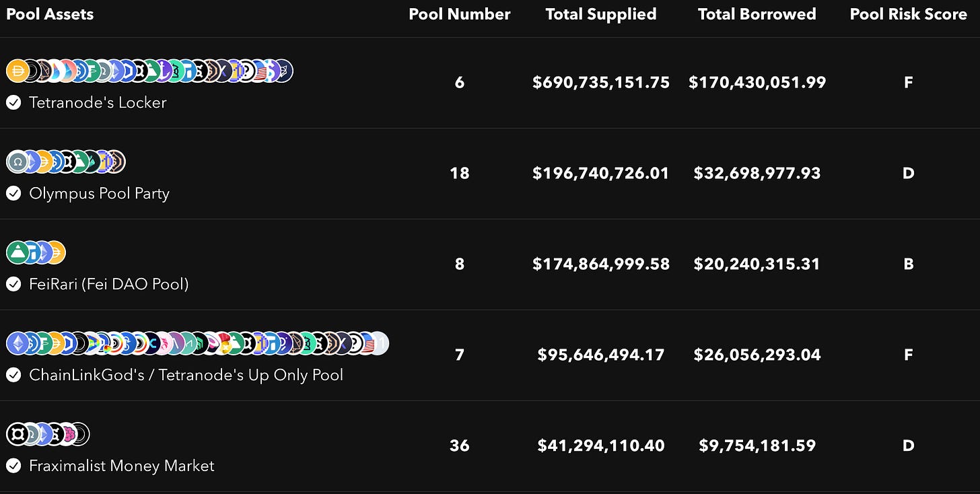Click the verified checkmark beside Tetranode's Locker
980x494 pixels.
[x=13, y=102]
